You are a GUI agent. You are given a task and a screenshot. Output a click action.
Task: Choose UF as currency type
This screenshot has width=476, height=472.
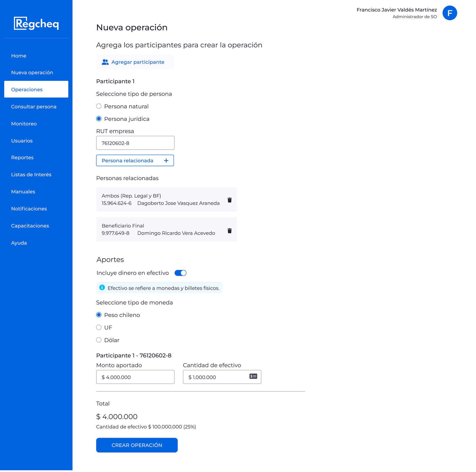coord(99,327)
